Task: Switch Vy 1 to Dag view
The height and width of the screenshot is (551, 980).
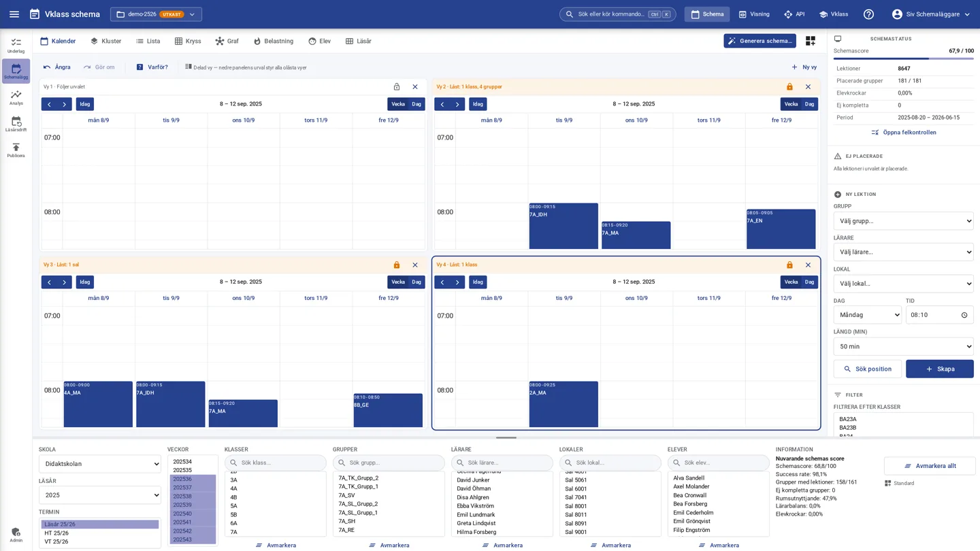Action: [416, 104]
